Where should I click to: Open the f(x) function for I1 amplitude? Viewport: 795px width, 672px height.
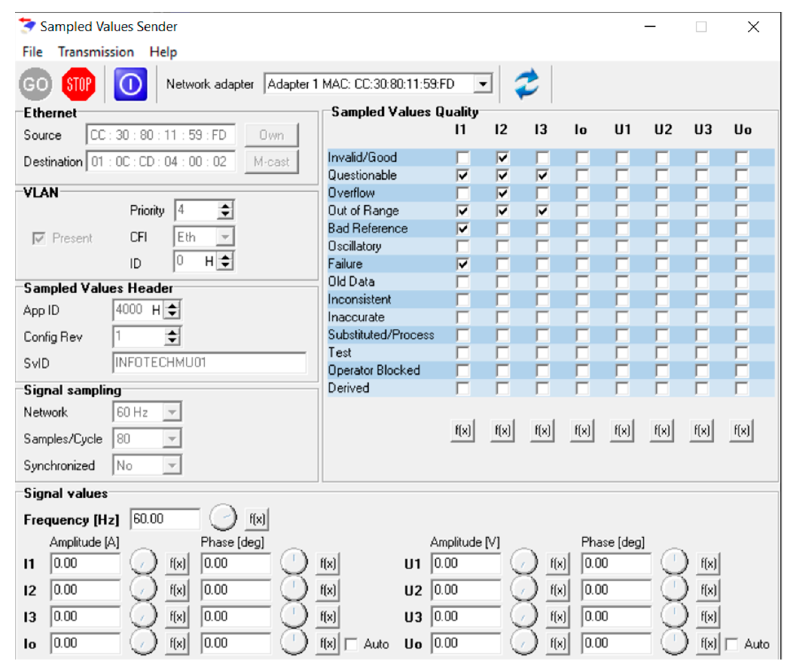(177, 564)
